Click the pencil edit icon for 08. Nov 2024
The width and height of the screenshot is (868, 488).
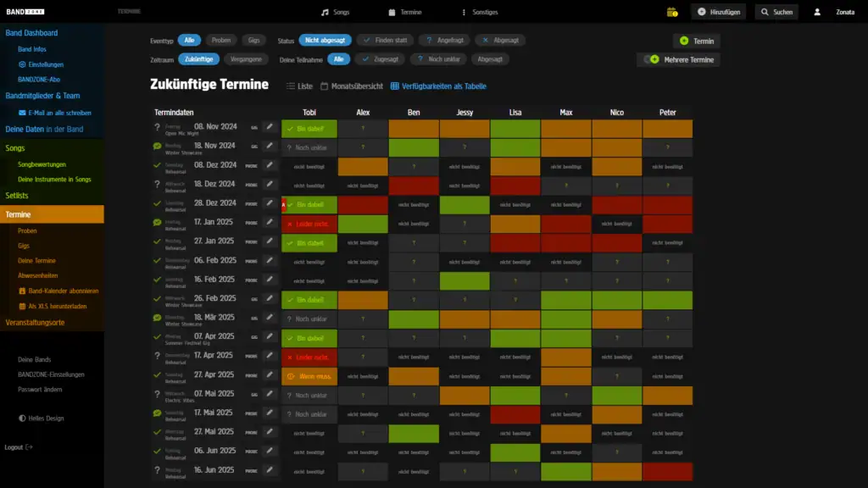pos(270,127)
